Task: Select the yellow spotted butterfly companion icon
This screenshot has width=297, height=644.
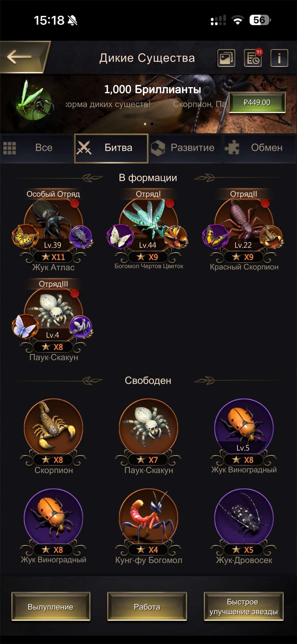Action: click(x=25, y=236)
